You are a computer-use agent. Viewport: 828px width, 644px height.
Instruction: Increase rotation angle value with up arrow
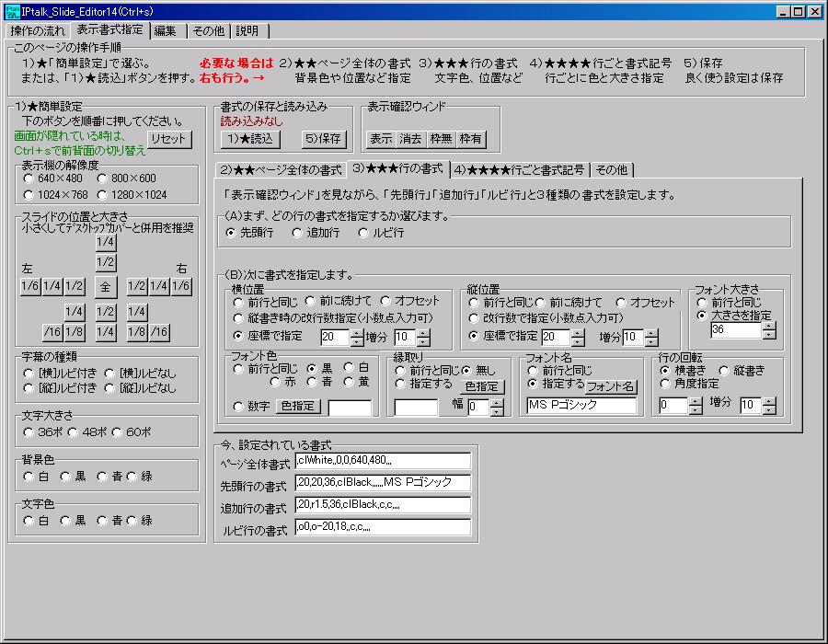click(696, 402)
